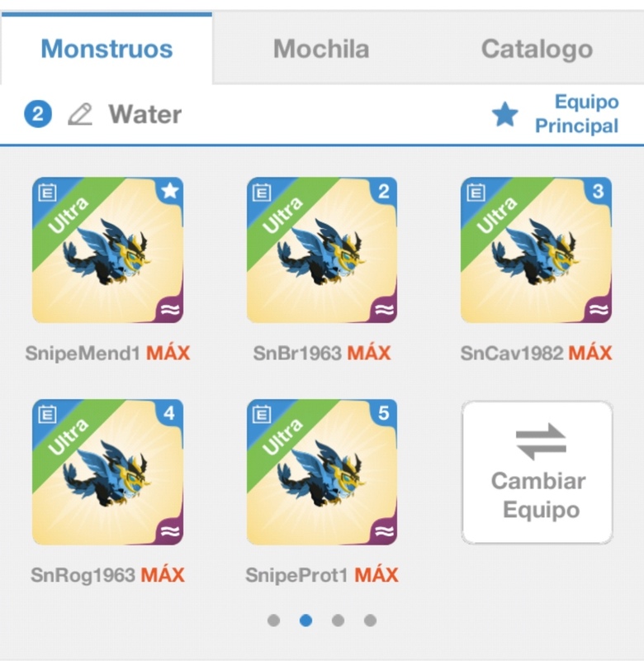644x661 pixels.
Task: Click the number 3 badge on SnCav1982
Action: point(598,192)
